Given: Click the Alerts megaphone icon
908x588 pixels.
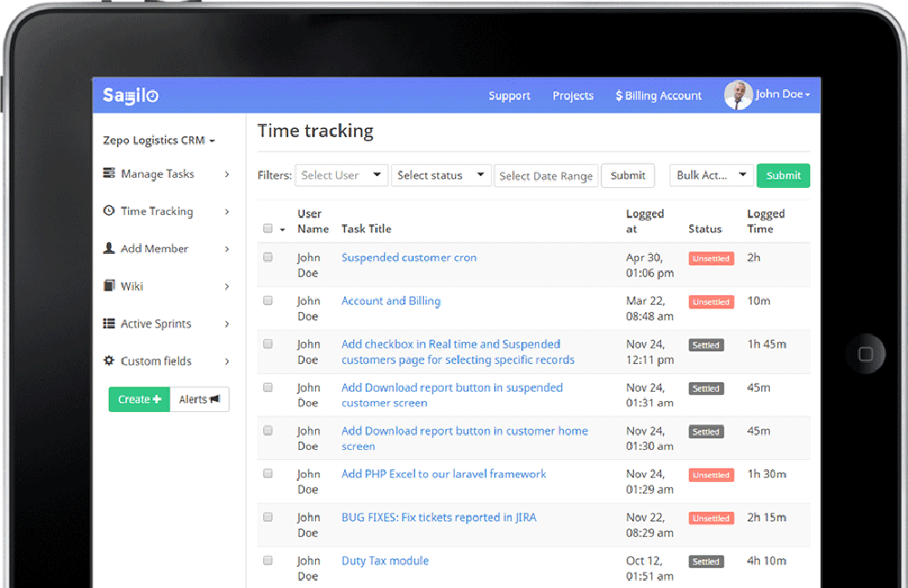Looking at the screenshot, I should (215, 399).
